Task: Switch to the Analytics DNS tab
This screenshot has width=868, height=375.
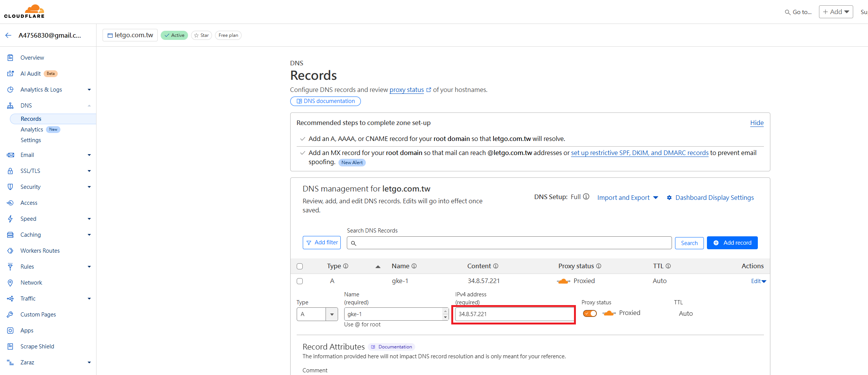Action: click(32, 129)
